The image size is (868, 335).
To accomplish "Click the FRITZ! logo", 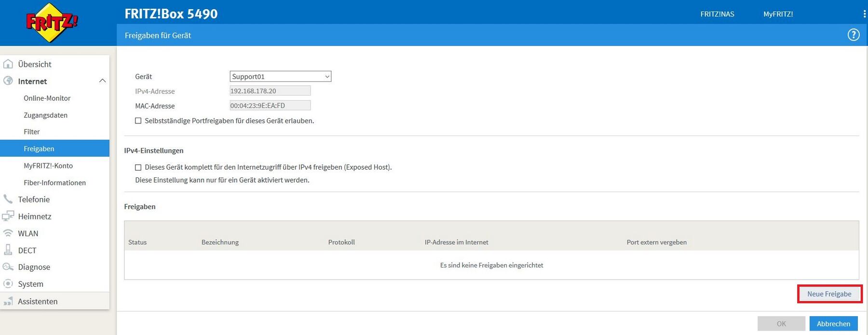I will point(52,22).
